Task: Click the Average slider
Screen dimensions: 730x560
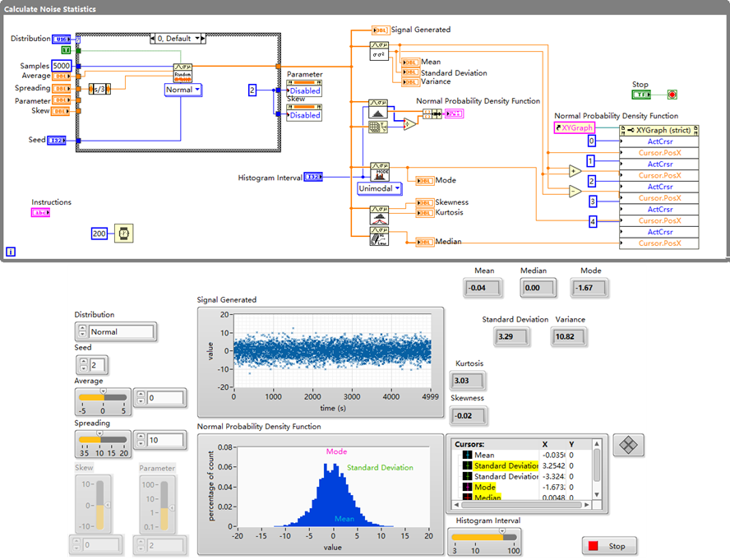Action: (103, 397)
